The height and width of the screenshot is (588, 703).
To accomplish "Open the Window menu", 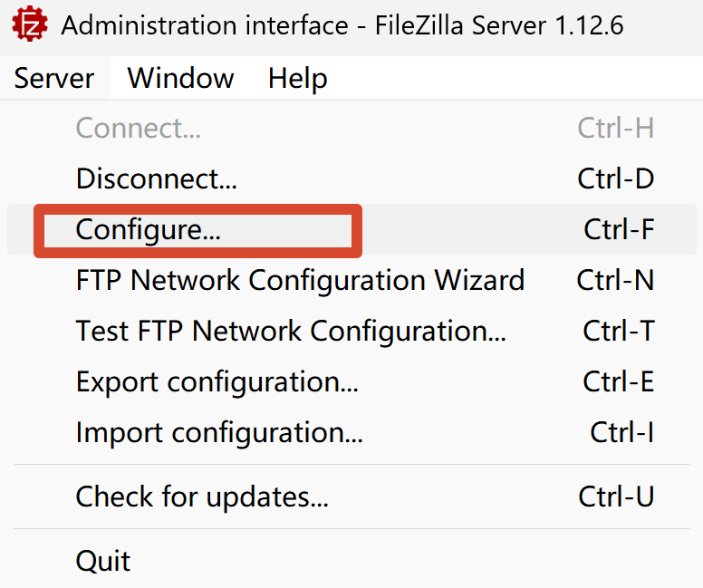I will [180, 78].
